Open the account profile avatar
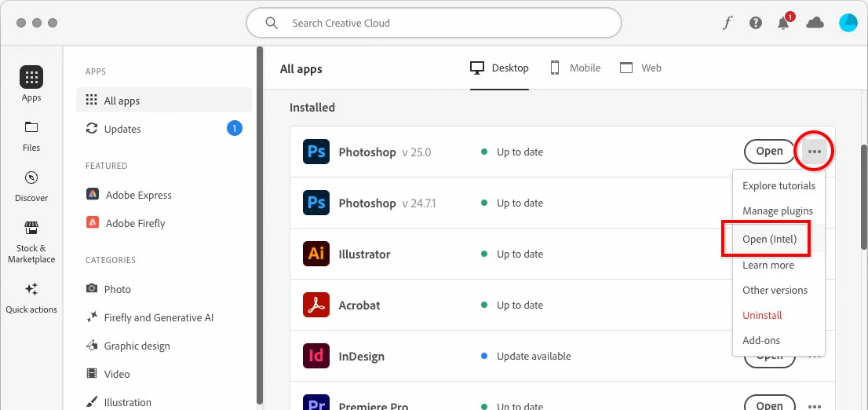 click(x=848, y=23)
